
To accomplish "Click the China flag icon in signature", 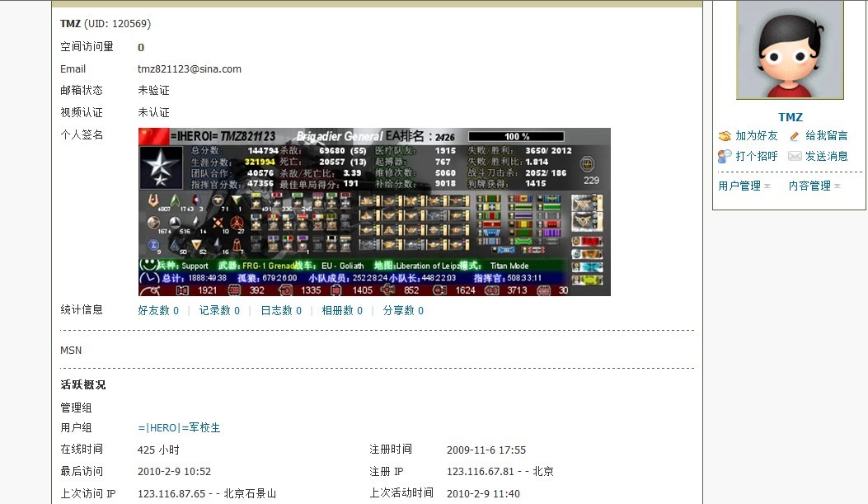I will coord(153,135).
